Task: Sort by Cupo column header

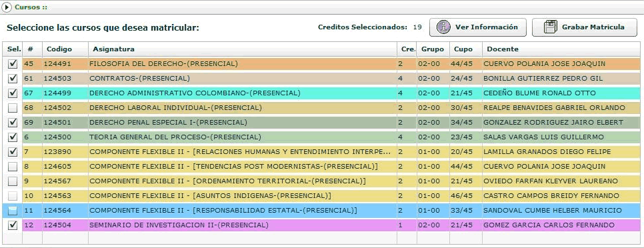Action: pyautogui.click(x=466, y=49)
